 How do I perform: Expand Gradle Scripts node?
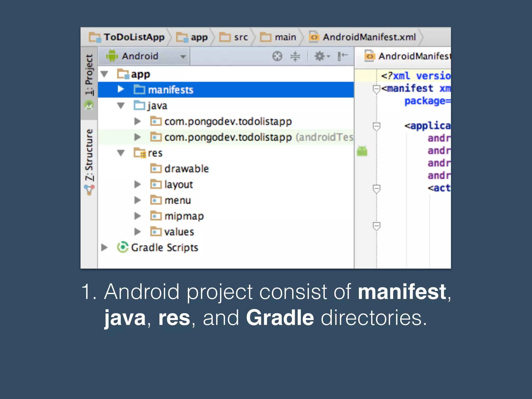(x=104, y=247)
